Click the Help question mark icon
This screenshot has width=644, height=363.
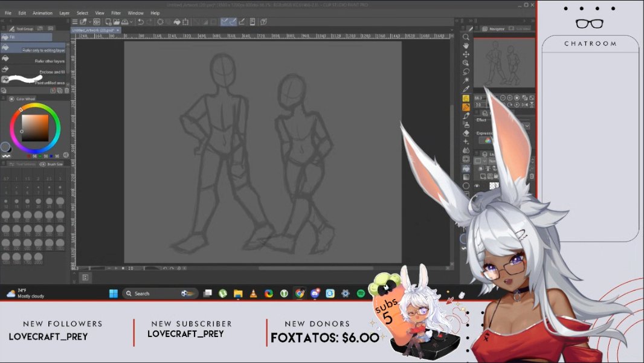(263, 22)
